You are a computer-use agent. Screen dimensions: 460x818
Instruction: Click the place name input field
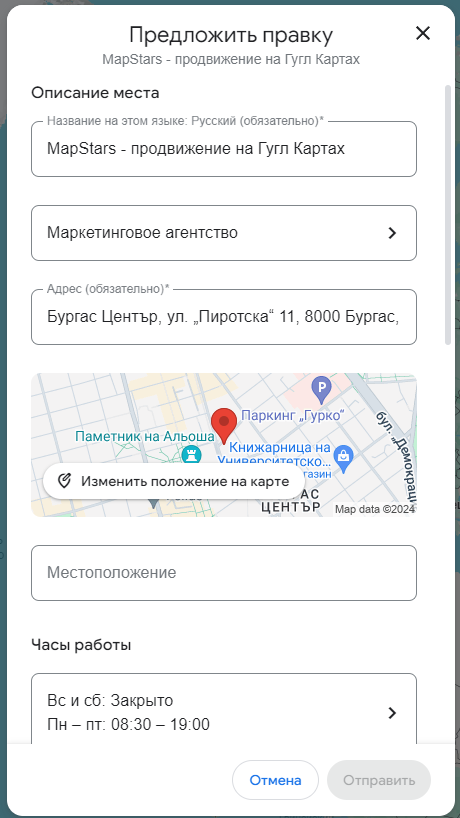(224, 149)
